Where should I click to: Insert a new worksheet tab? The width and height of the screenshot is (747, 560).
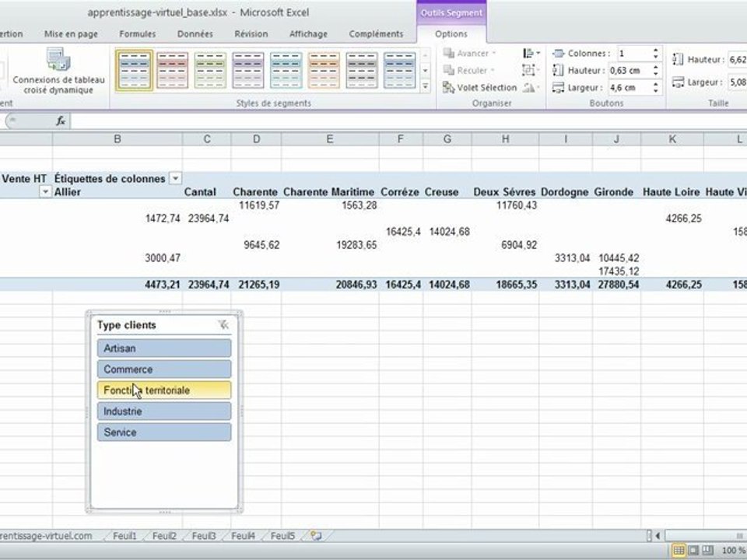click(x=317, y=536)
